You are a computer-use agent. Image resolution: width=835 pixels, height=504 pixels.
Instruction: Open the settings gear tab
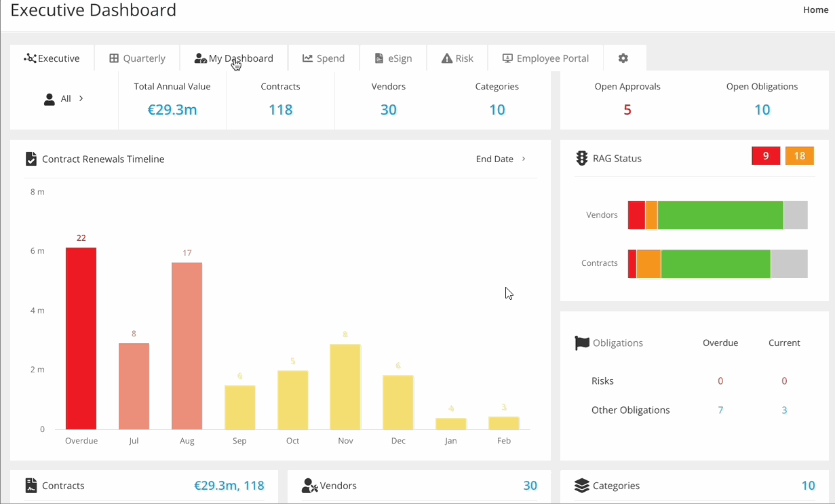coord(623,58)
